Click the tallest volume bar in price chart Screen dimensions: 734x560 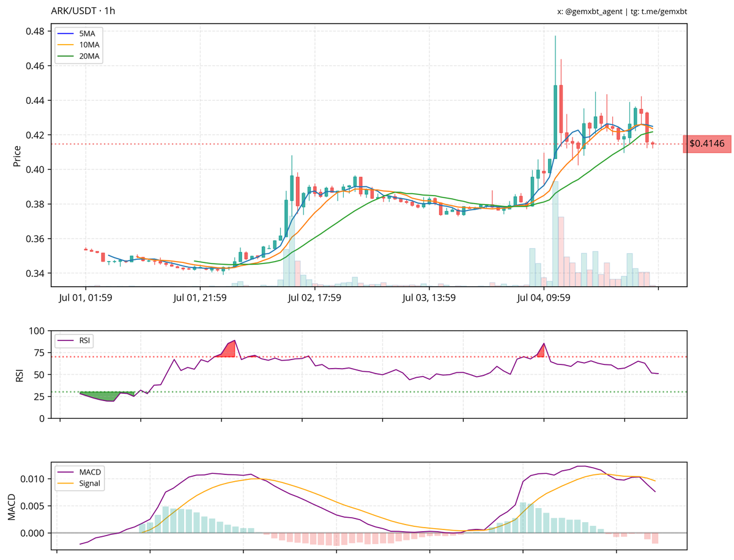pos(555,233)
